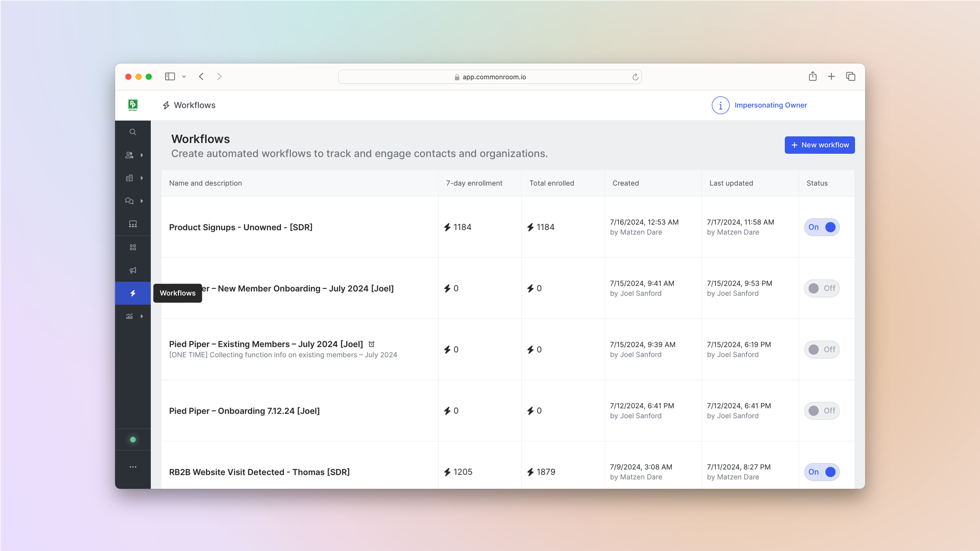Click the three-dots more icon in sidebar
Image resolution: width=980 pixels, height=551 pixels.
point(133,467)
